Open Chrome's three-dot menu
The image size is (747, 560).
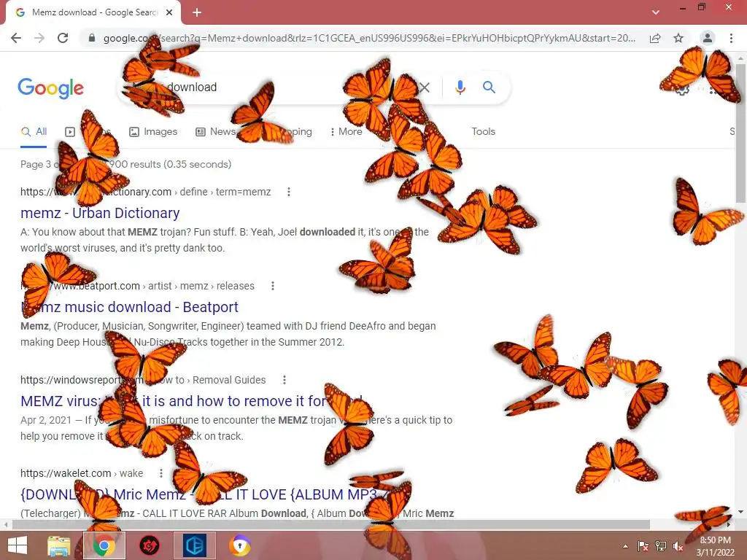click(731, 38)
